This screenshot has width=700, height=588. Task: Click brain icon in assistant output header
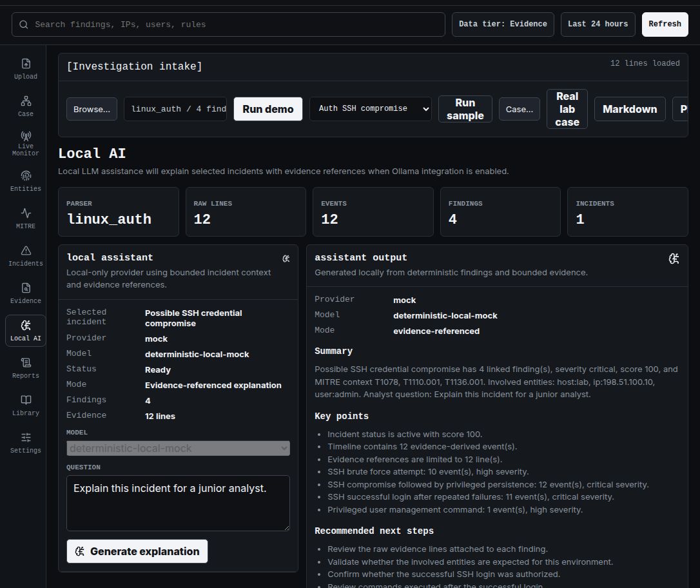click(x=674, y=259)
